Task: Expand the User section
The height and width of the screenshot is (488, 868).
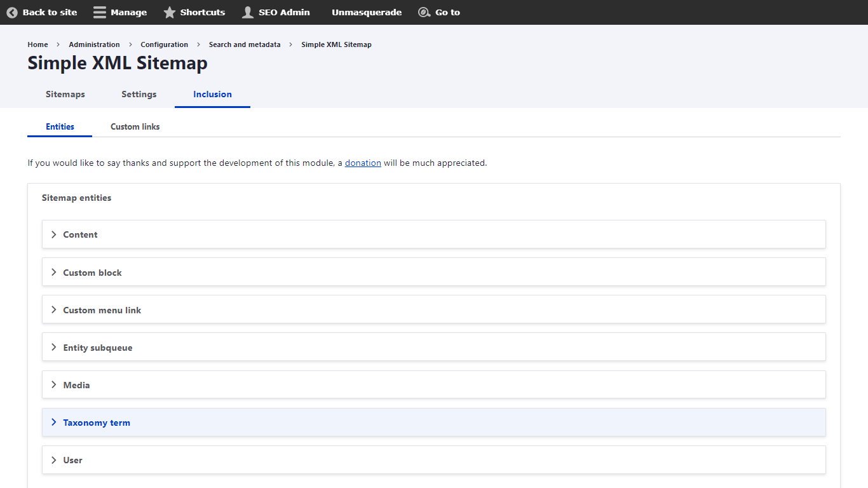Action: coord(72,460)
